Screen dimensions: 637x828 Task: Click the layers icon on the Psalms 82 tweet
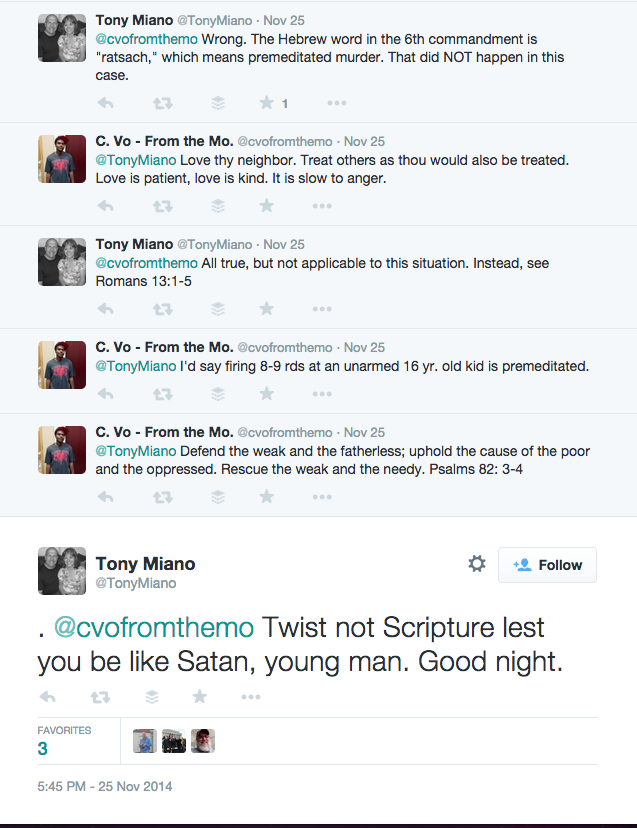click(218, 496)
